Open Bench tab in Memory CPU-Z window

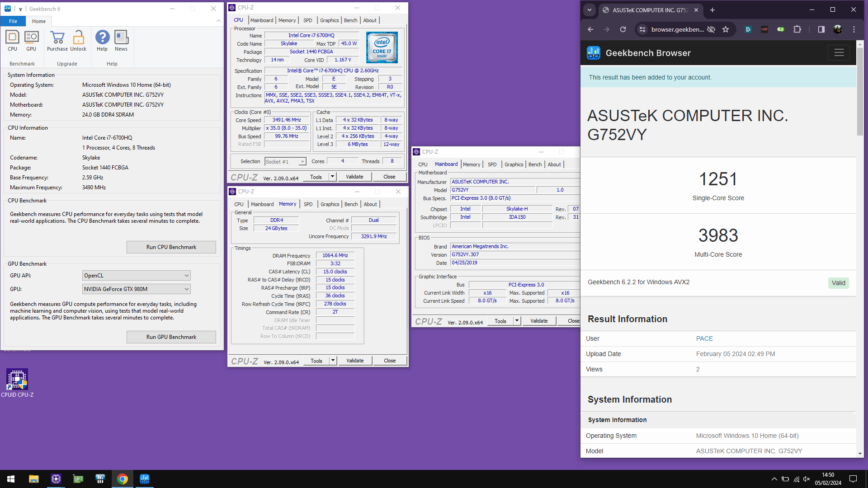[x=351, y=204]
